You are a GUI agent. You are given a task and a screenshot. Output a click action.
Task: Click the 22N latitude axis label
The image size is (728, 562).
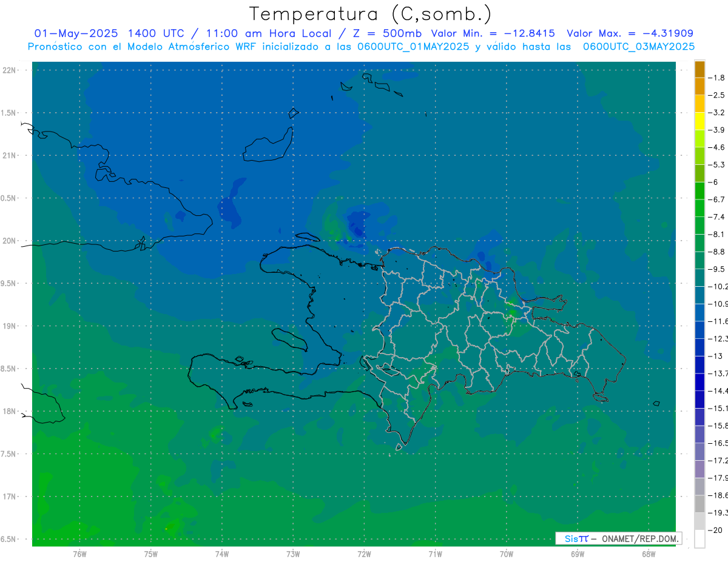[9, 70]
